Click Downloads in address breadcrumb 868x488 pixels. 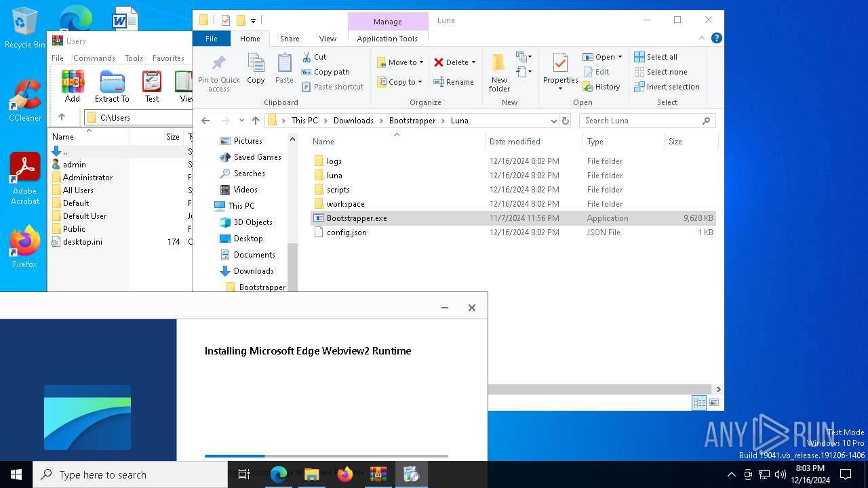click(353, 121)
